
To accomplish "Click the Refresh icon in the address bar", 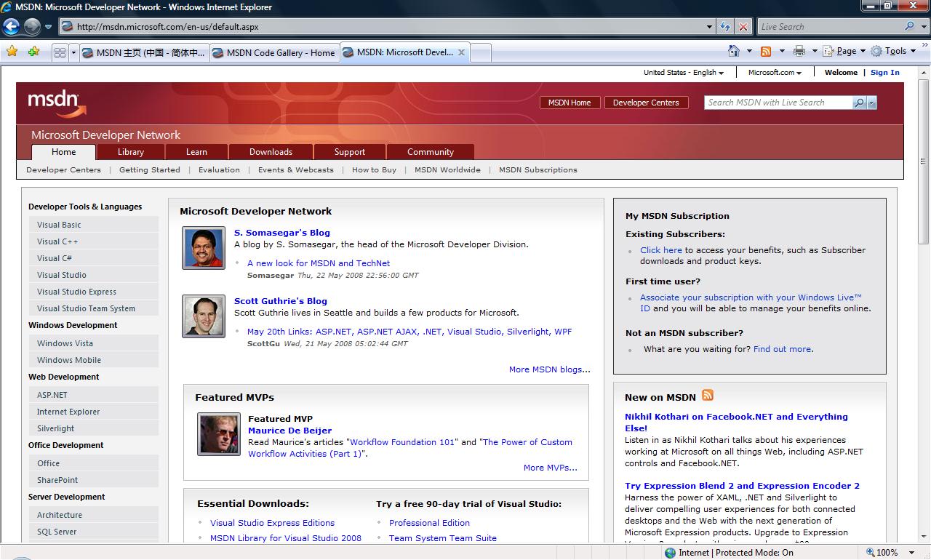I will pyautogui.click(x=724, y=27).
